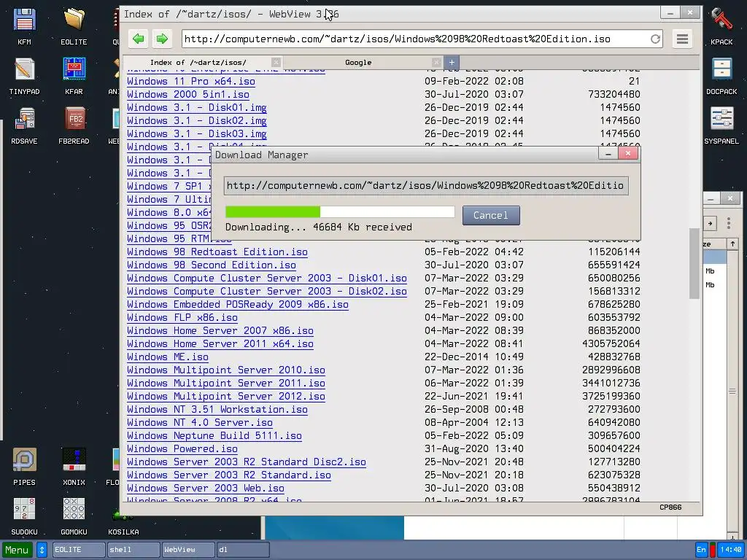Click the download progress bar
This screenshot has height=560, width=747.
[x=340, y=211]
